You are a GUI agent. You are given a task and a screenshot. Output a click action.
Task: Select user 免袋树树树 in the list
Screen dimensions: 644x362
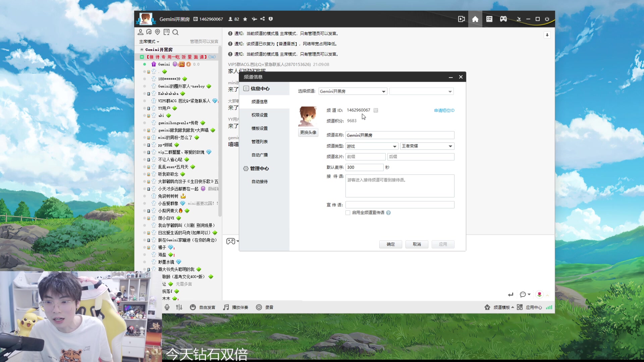pos(168,196)
